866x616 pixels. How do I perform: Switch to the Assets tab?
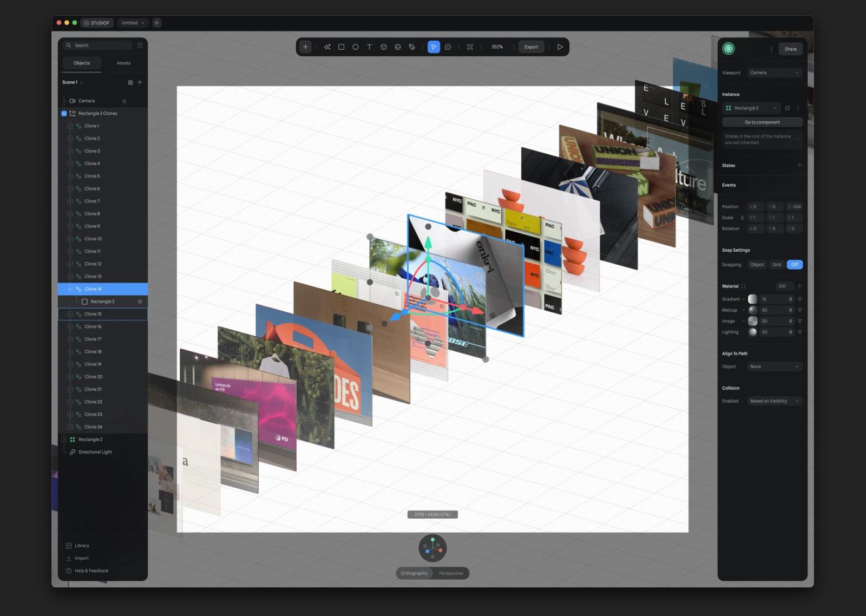tap(123, 63)
